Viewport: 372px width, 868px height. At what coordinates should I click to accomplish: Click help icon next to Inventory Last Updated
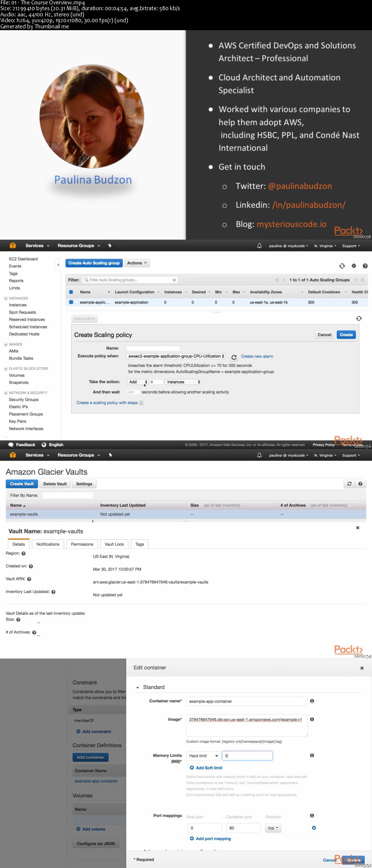tap(53, 592)
